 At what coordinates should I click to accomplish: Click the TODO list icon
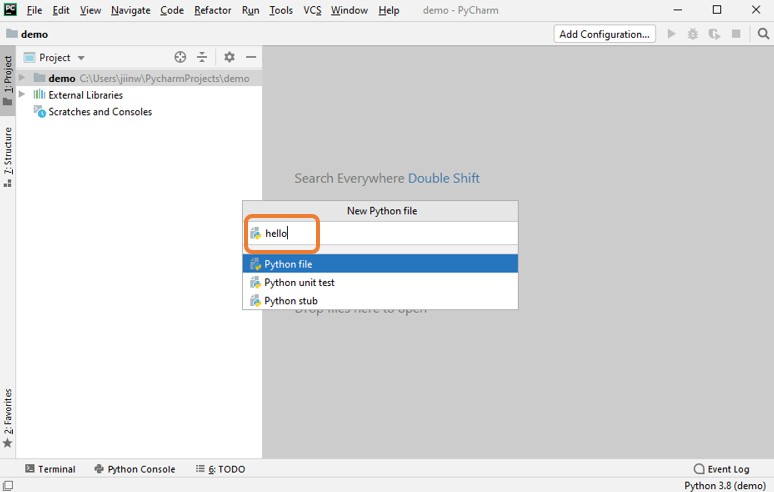coord(200,468)
